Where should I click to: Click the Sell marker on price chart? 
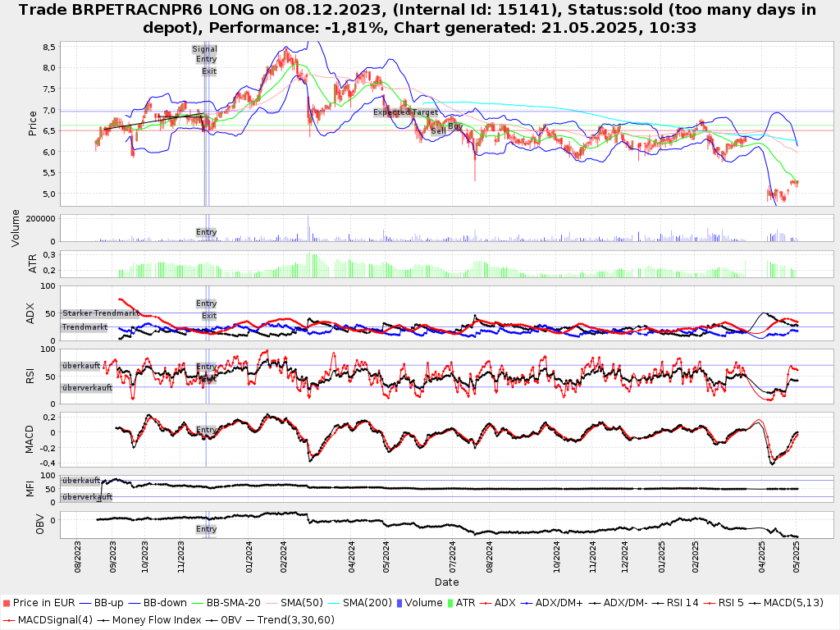click(438, 130)
